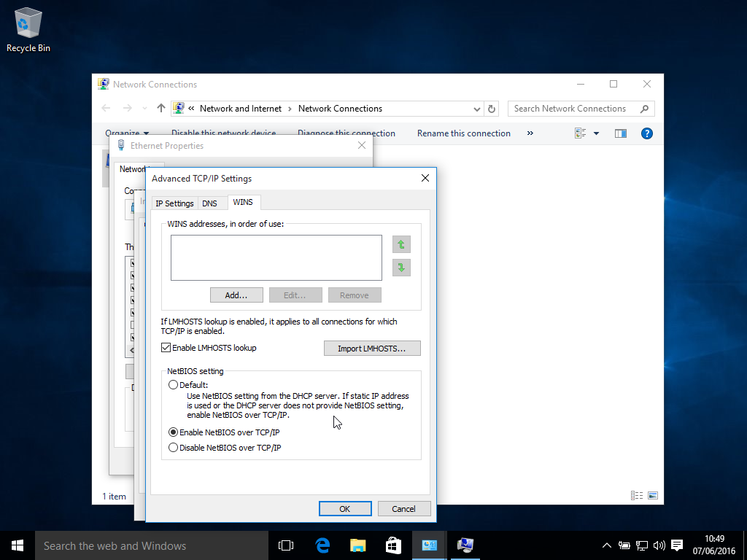The height and width of the screenshot is (560, 747).
Task: Click the network tray icon
Action: (x=642, y=545)
